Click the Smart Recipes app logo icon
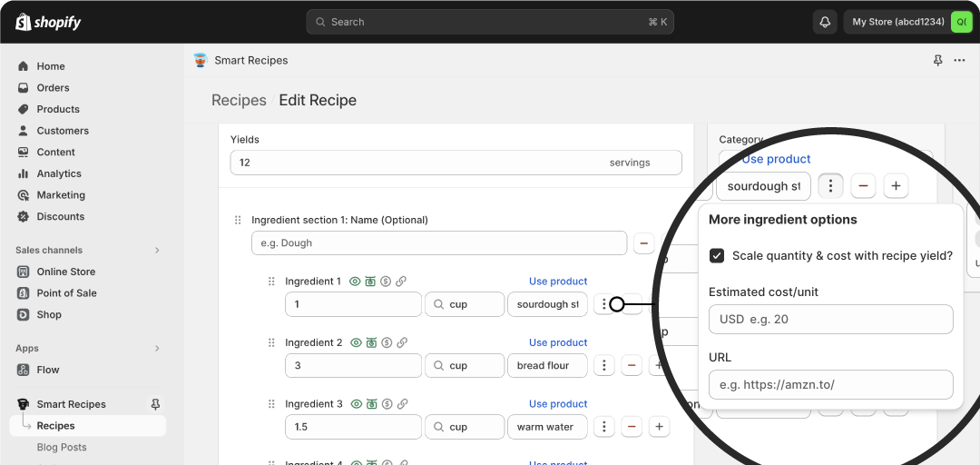Viewport: 980px width, 465px height. (200, 60)
